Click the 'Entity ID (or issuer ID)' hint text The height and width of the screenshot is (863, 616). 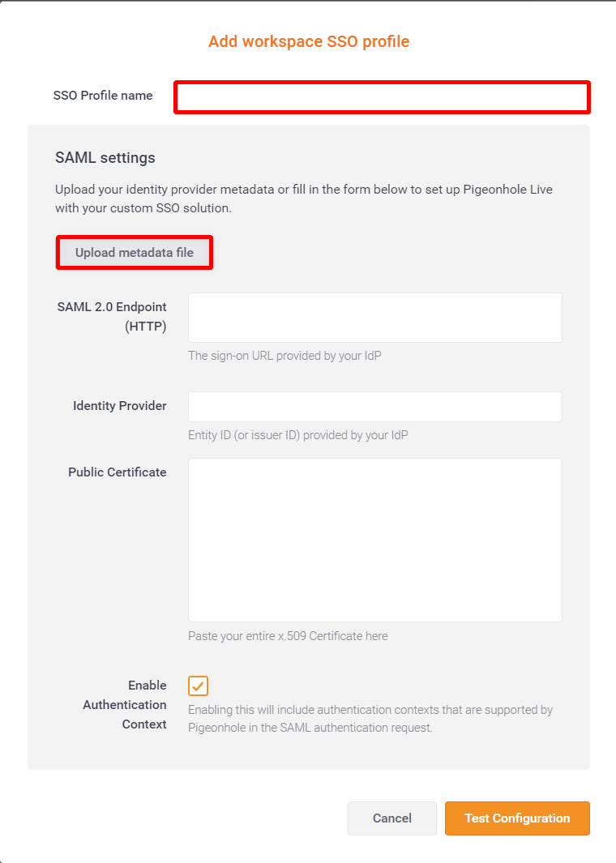(x=298, y=435)
